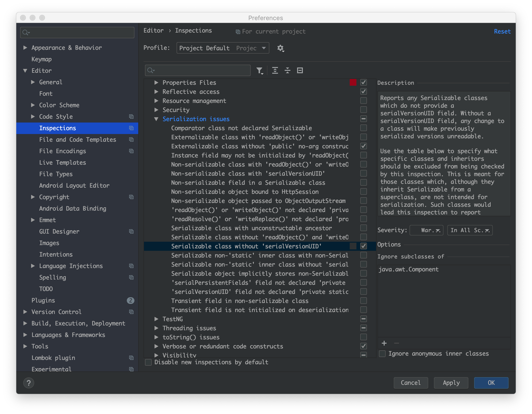
Task: Collapse the Editor settings section
Action: 25,71
